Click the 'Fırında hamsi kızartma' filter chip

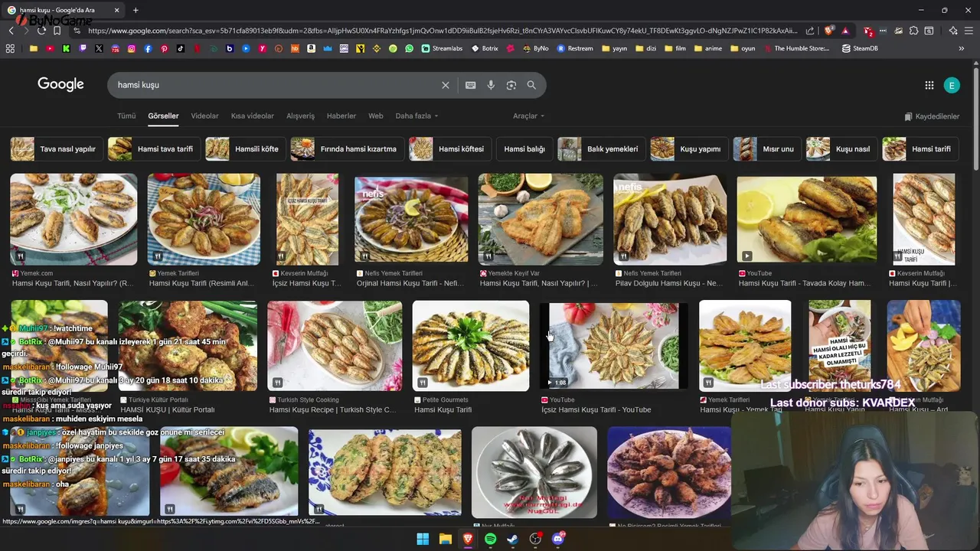click(347, 149)
